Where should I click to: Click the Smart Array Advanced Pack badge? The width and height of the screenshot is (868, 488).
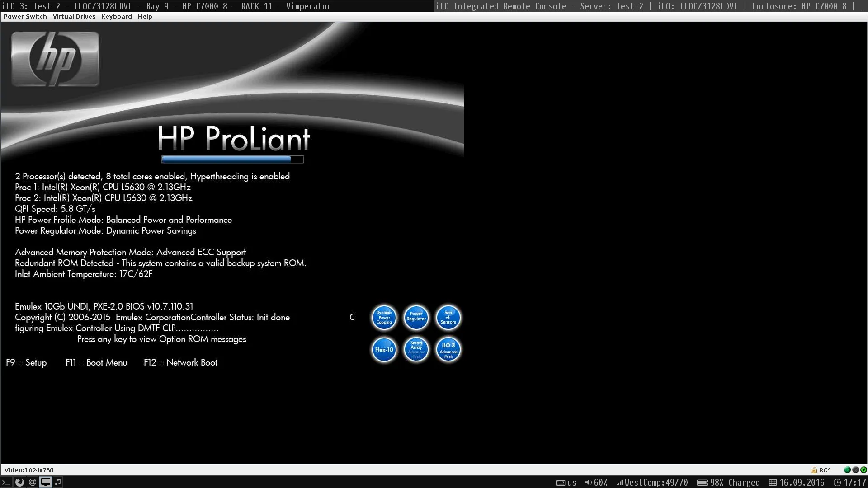416,350
